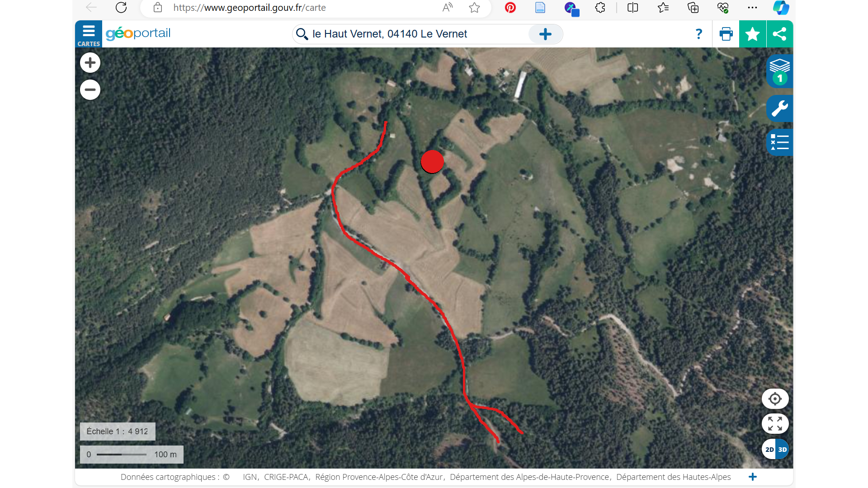Open the CARTES hamburger menu
Screen dimensions: 868x488
tap(89, 34)
